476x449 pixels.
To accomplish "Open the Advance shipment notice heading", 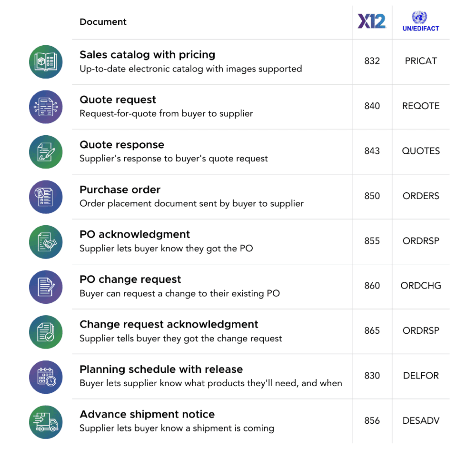I will point(147,414).
